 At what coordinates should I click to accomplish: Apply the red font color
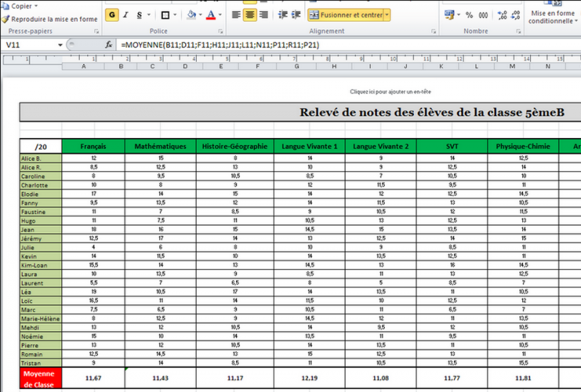(211, 15)
